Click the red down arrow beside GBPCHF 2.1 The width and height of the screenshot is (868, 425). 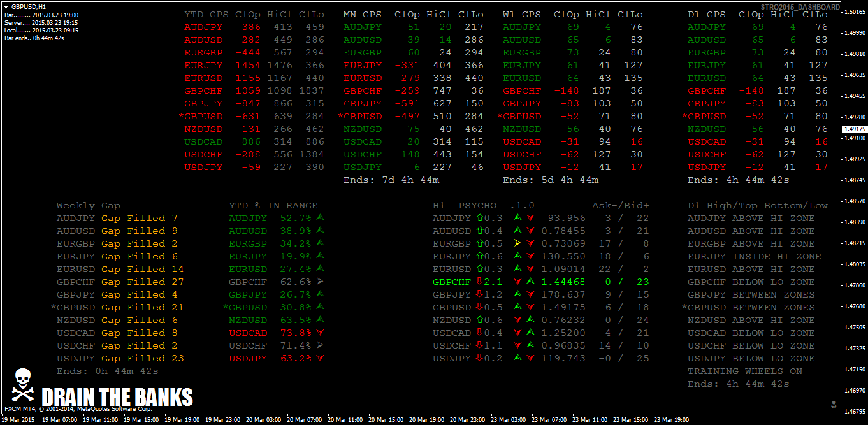[x=479, y=282]
